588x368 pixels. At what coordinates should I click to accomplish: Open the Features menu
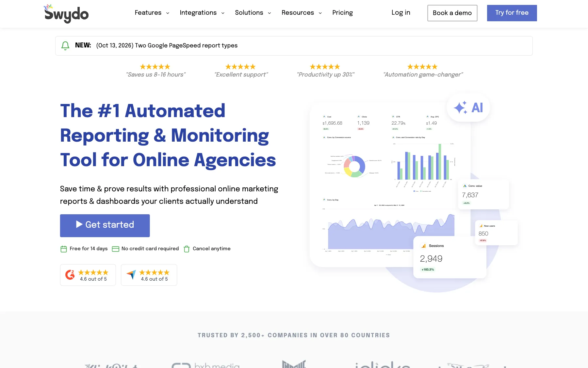(148, 13)
